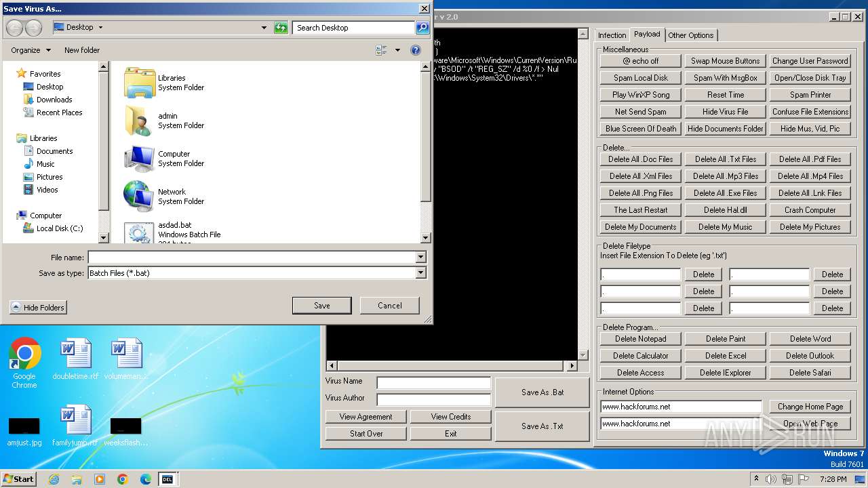Image resolution: width=868 pixels, height=488 pixels.
Task: Click the Forward navigation arrow in Save dialog
Action: coord(33,28)
